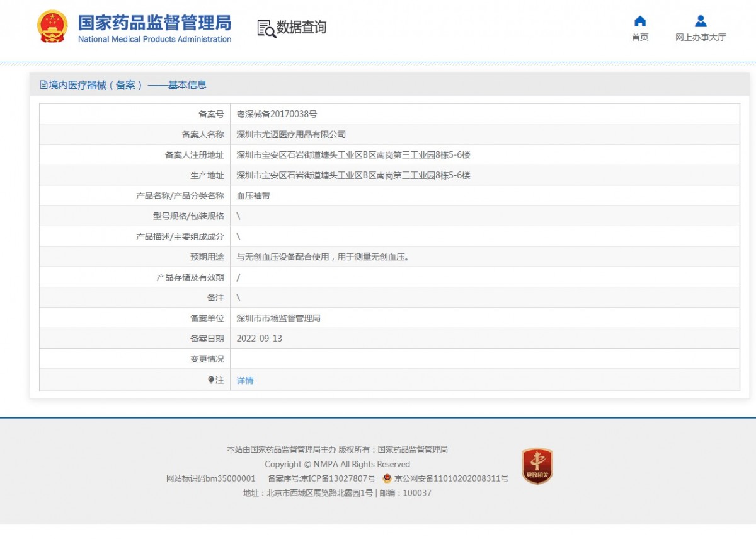Click the 产品存储及有效期 label

(x=190, y=277)
